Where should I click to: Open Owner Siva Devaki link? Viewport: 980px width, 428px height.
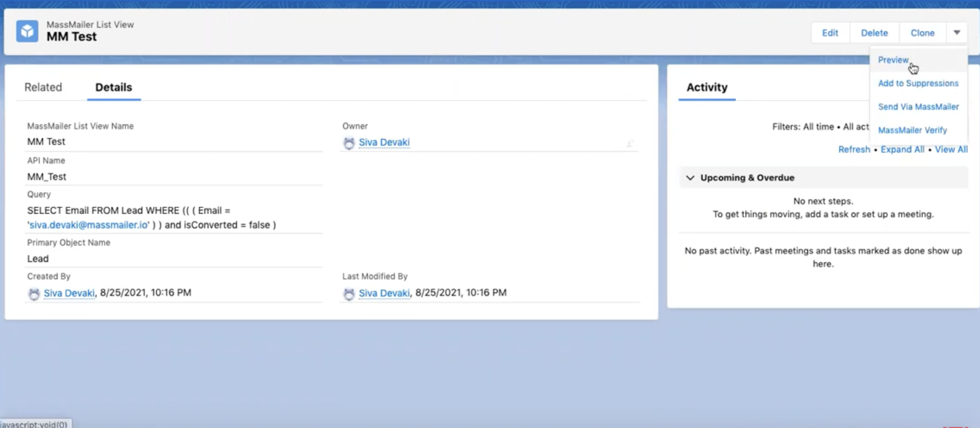pos(384,142)
